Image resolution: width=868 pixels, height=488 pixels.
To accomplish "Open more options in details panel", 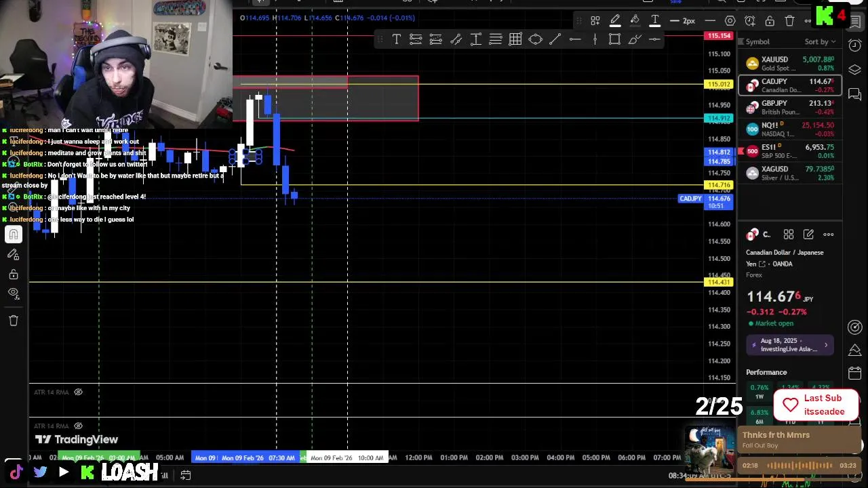I will [x=829, y=235].
